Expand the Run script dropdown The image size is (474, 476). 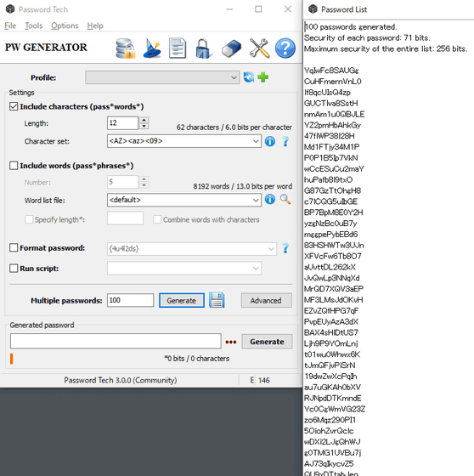(x=256, y=269)
